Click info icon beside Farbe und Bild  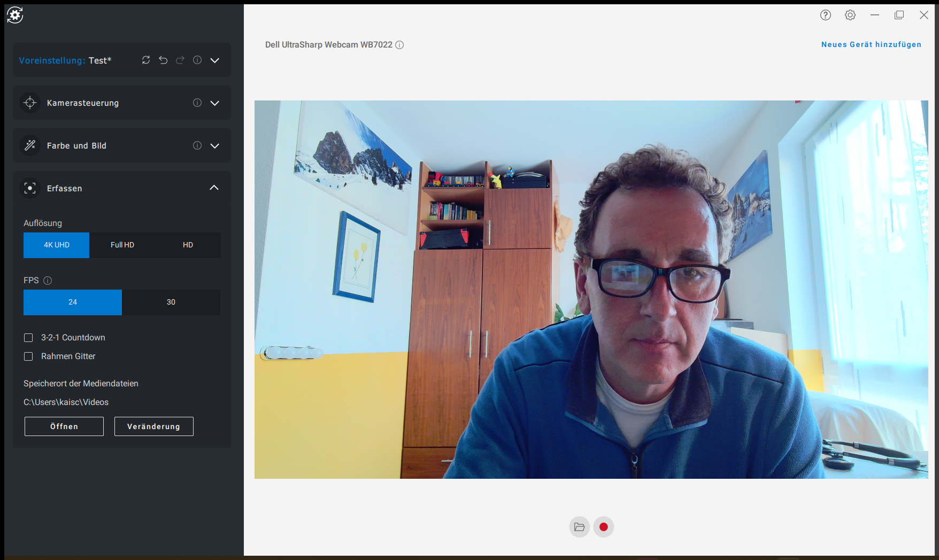pyautogui.click(x=197, y=145)
